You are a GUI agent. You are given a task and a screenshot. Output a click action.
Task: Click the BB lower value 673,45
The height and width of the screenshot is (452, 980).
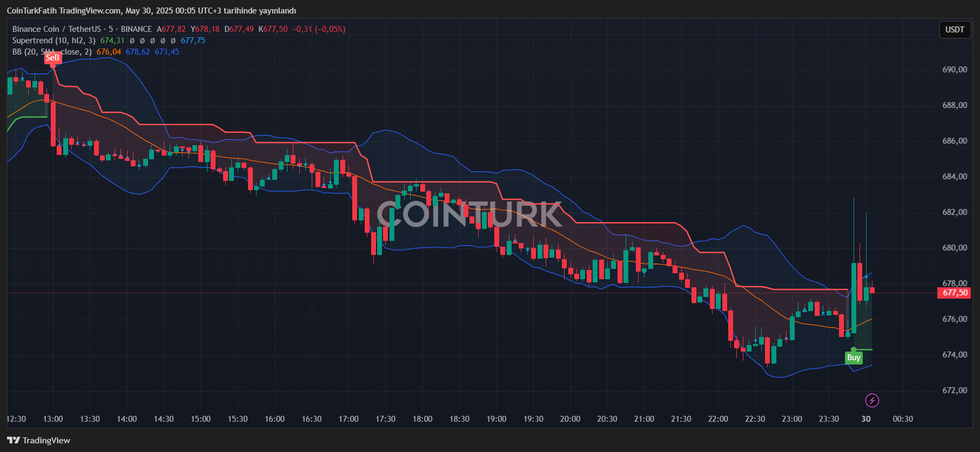[167, 52]
